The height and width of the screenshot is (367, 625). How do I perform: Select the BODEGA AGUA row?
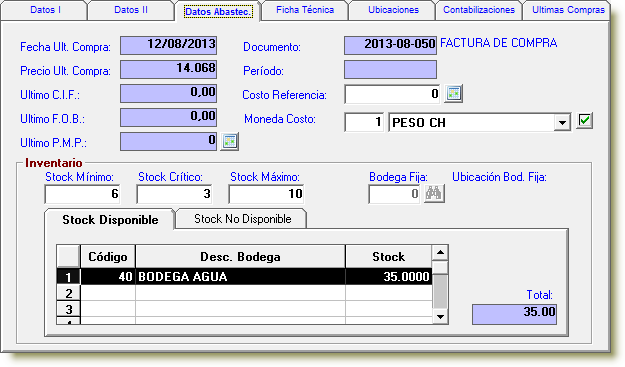pyautogui.click(x=244, y=277)
